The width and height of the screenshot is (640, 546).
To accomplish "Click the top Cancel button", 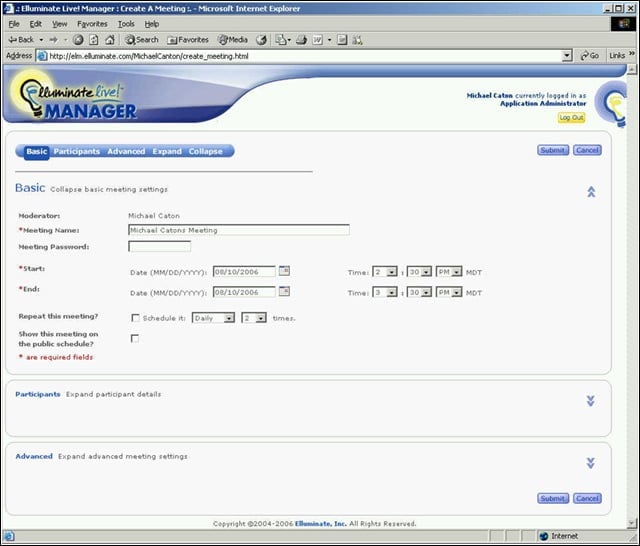I will [x=587, y=150].
